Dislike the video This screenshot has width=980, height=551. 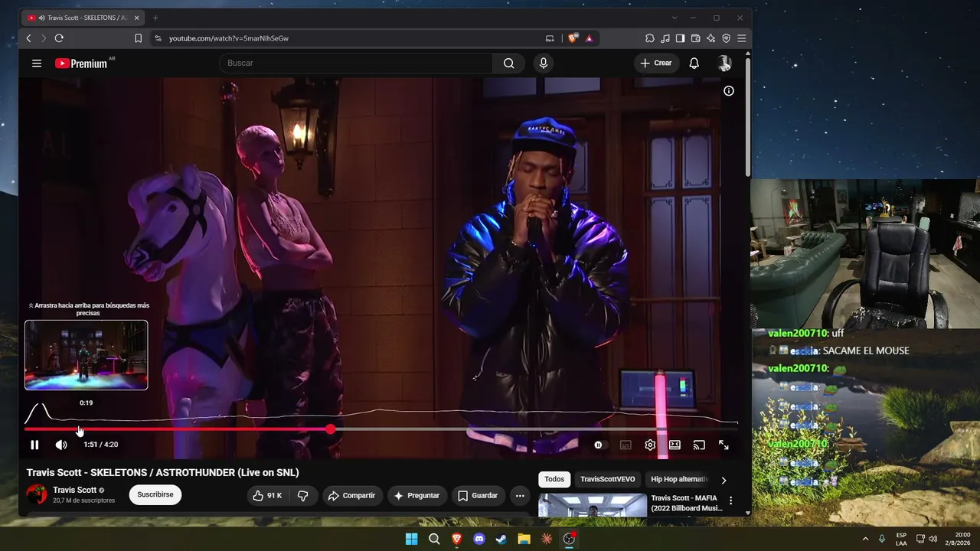coord(303,496)
